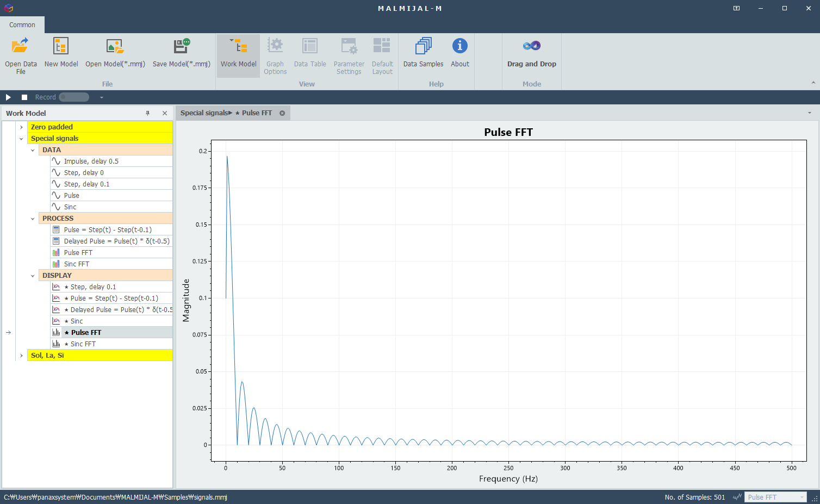Collapse the Special signals group
Viewport: 820px width, 504px height.
(x=21, y=139)
